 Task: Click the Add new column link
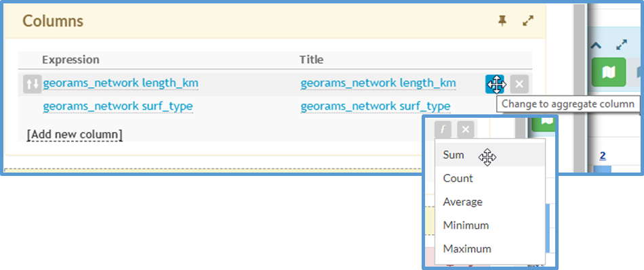coord(75,135)
